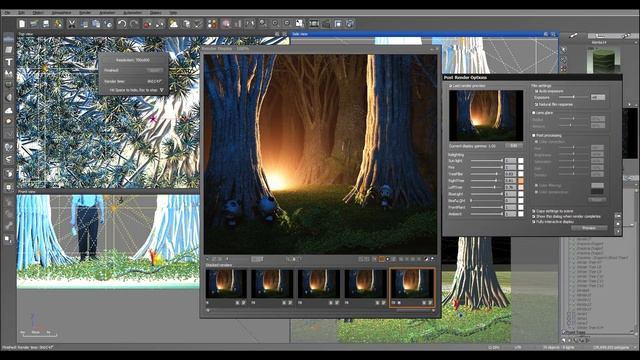Image resolution: width=640 pixels, height=360 pixels.
Task: Click the white Sun light color swatch
Action: (521, 161)
